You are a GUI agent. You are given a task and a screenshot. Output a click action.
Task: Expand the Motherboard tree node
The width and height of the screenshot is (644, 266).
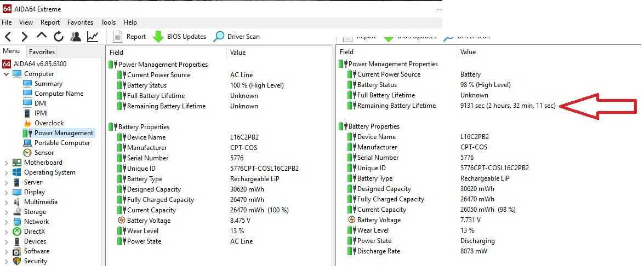6,163
